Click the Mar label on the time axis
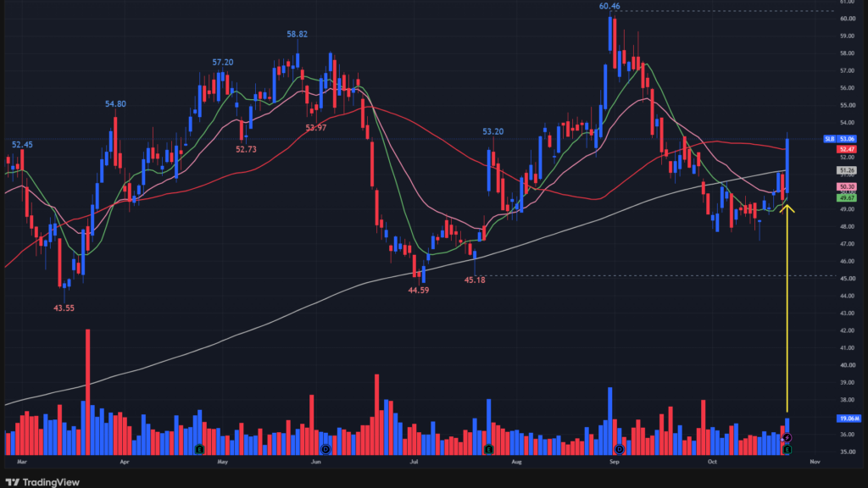The height and width of the screenshot is (488, 868). coord(22,462)
